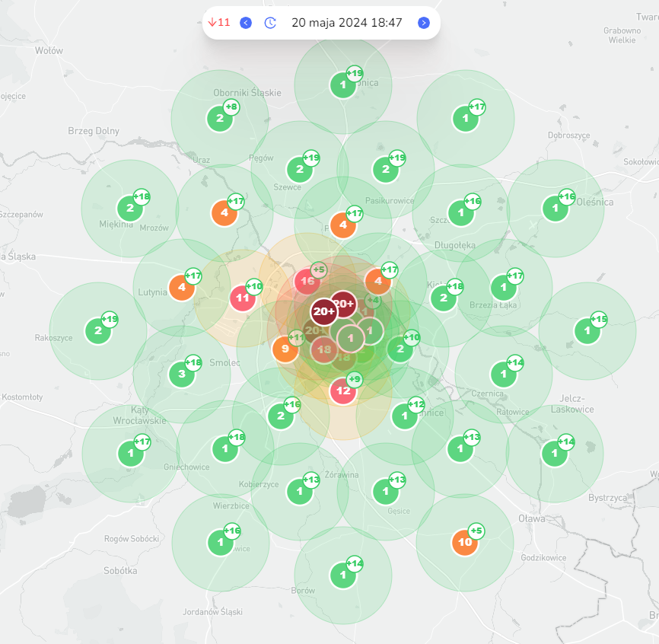Open green marker 2 at Oborniki Śląskie
Image resolution: width=659 pixels, height=644 pixels.
pyautogui.click(x=219, y=118)
